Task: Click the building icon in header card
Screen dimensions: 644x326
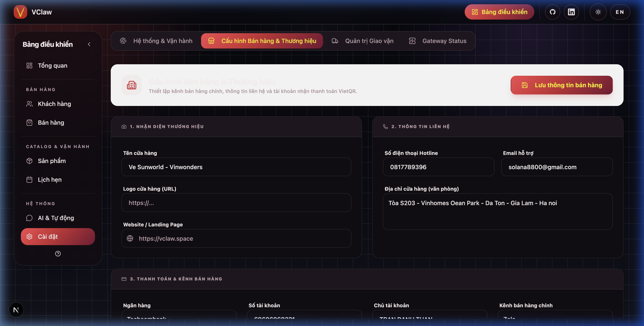Action: [x=131, y=85]
